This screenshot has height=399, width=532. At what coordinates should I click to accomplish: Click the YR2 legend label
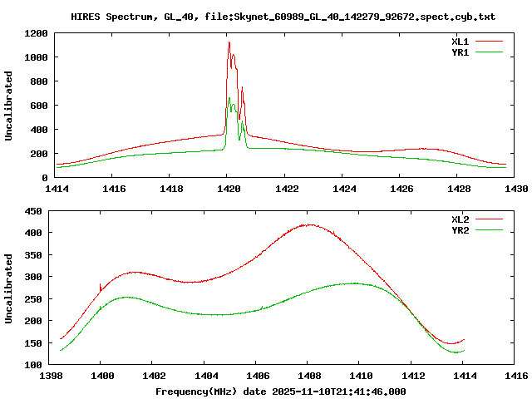pos(461,229)
